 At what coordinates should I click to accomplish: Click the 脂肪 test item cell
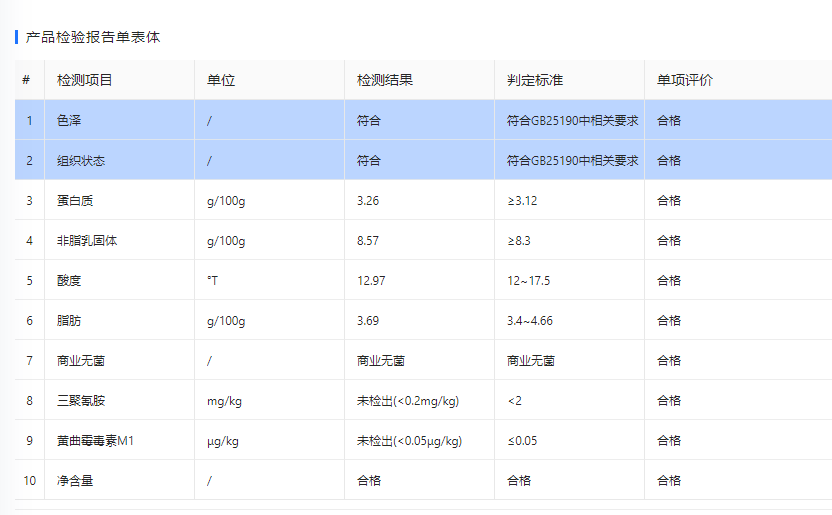tap(69, 320)
